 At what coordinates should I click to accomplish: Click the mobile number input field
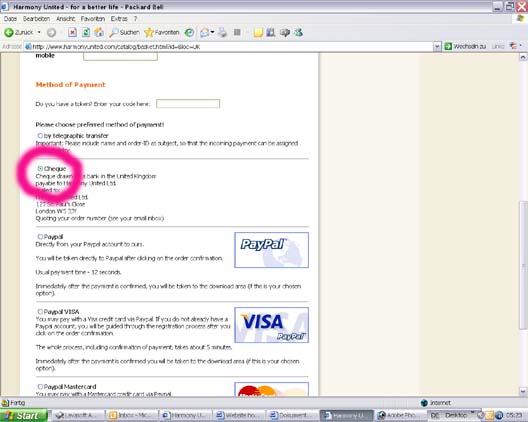[120, 56]
